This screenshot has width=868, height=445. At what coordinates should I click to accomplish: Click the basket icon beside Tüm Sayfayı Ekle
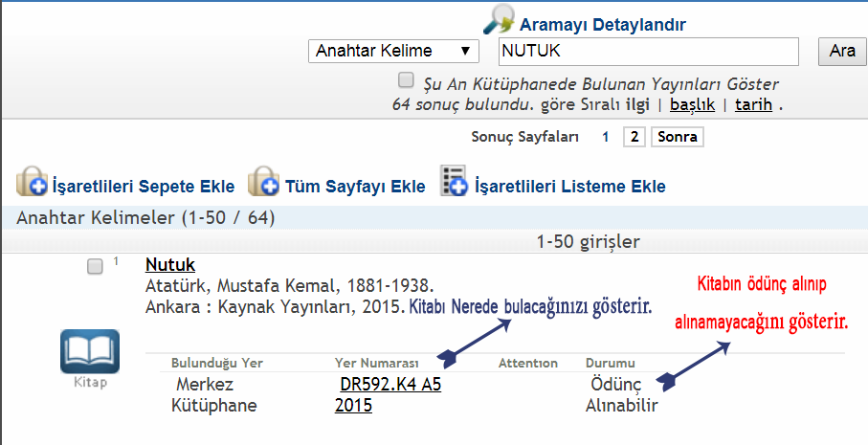point(263,181)
